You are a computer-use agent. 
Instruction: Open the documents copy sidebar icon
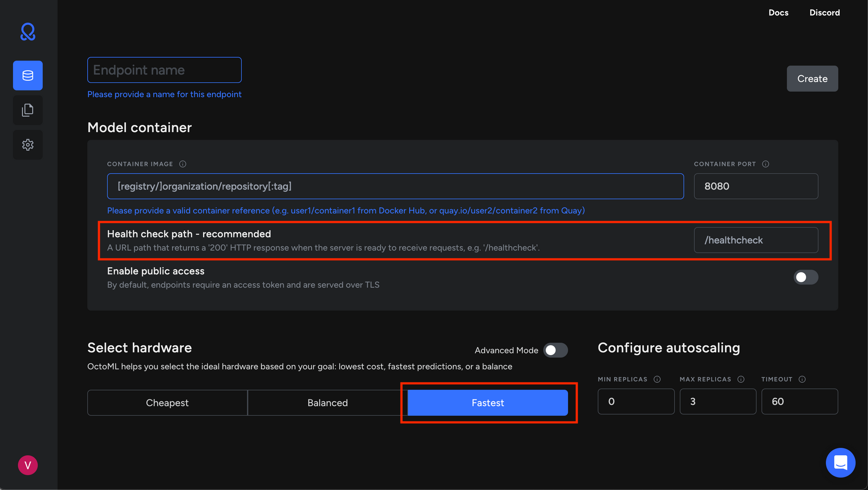28,110
